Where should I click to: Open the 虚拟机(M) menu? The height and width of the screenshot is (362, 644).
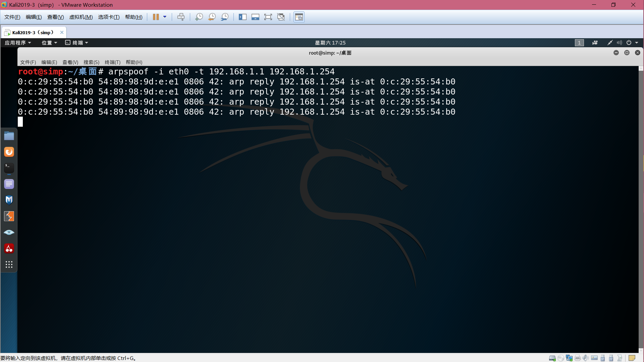click(81, 17)
